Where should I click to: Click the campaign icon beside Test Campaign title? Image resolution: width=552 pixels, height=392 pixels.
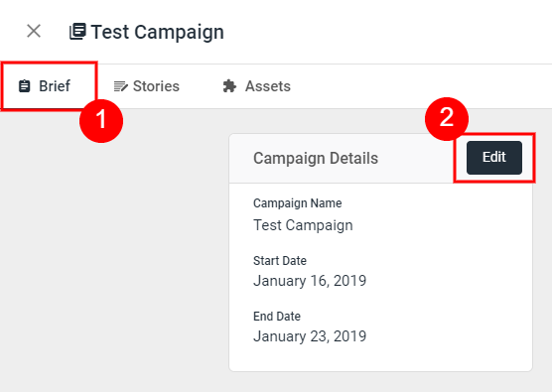pyautogui.click(x=77, y=32)
